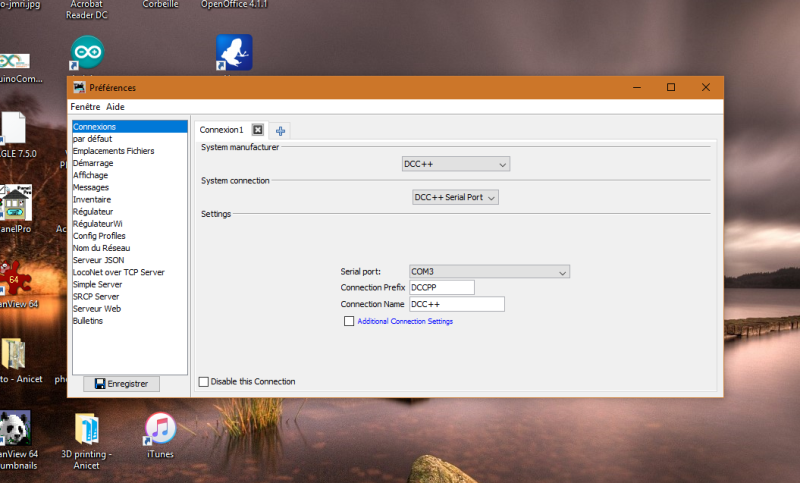Open the Aide menu
Image resolution: width=800 pixels, height=483 pixels.
(116, 106)
